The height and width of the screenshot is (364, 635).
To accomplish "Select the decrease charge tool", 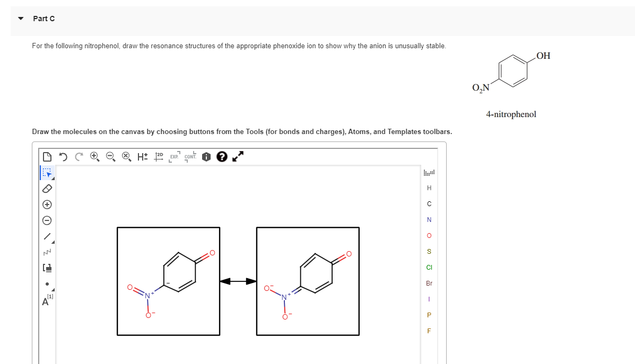I will click(x=46, y=219).
